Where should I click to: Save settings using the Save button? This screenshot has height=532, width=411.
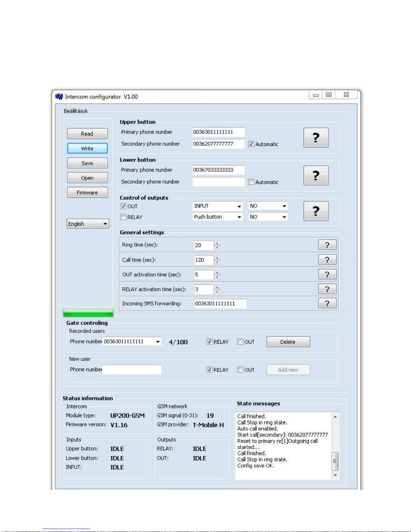pyautogui.click(x=87, y=163)
